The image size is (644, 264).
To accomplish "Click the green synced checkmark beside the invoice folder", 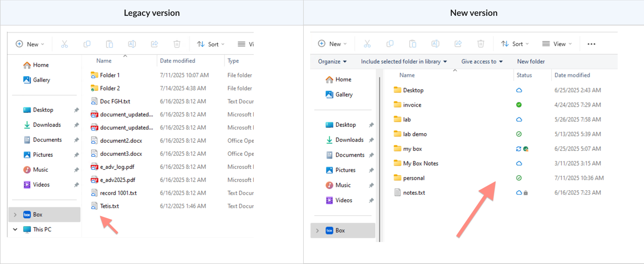I will 519,105.
